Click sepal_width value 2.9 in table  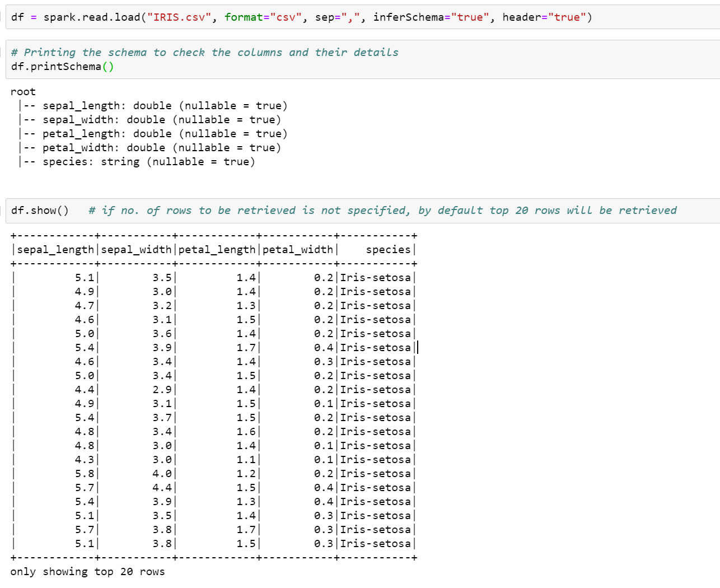coord(162,390)
